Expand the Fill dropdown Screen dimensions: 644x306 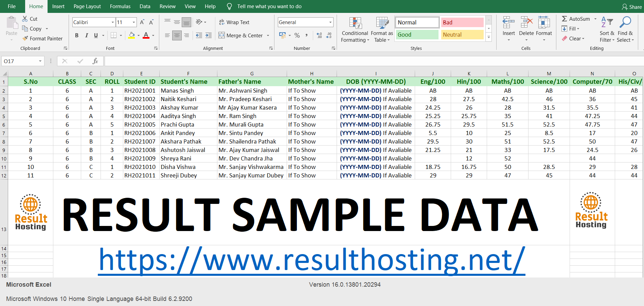point(578,29)
